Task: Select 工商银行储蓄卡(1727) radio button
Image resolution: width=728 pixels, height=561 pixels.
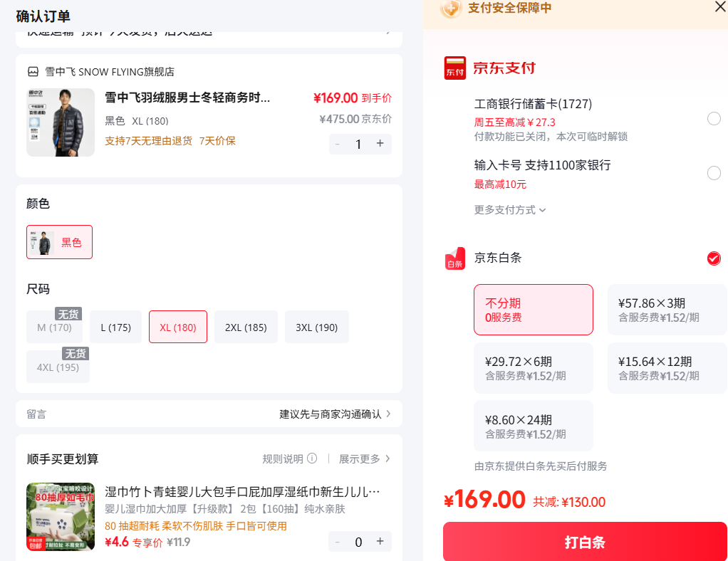Action: (714, 118)
